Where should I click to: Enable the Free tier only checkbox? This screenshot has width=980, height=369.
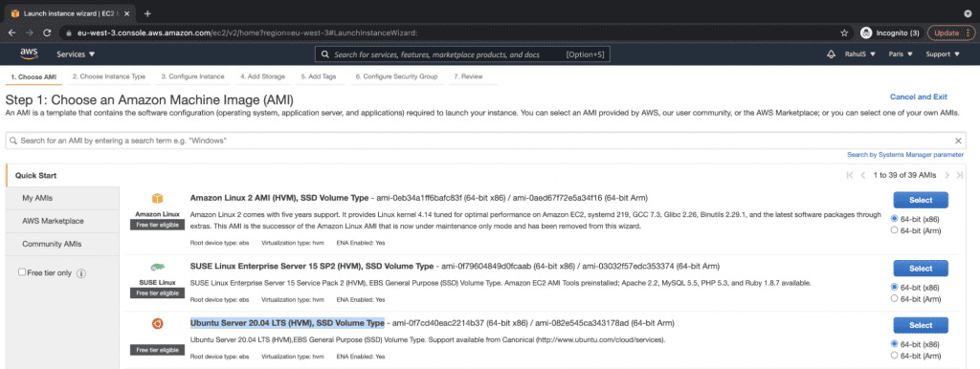[22, 272]
